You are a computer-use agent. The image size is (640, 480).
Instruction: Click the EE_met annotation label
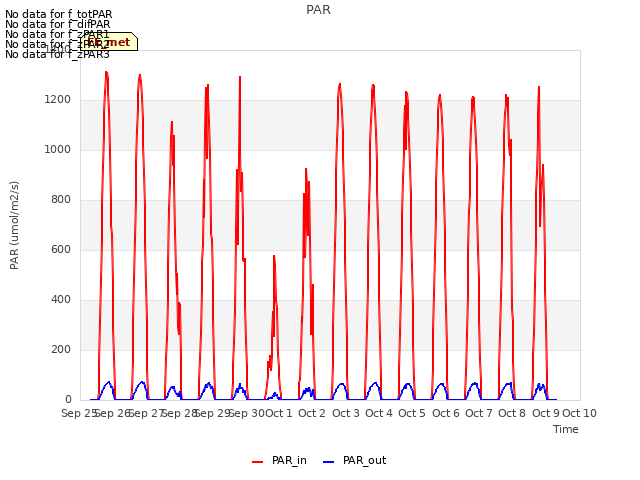(x=109, y=42)
